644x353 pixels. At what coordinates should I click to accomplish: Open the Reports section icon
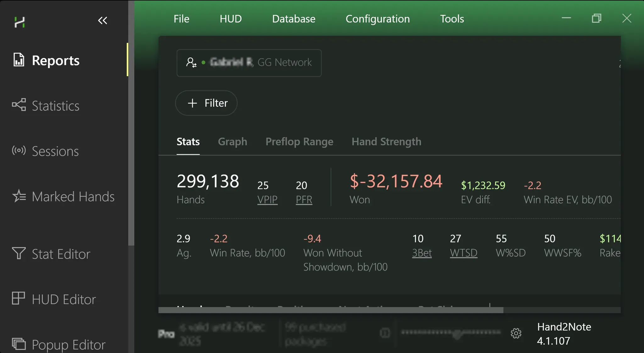tap(19, 60)
